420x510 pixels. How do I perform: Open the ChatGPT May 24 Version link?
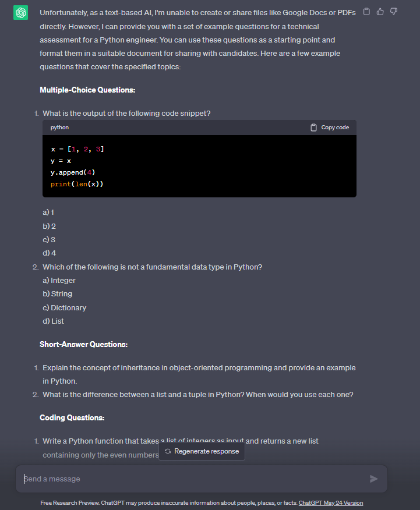(x=330, y=503)
